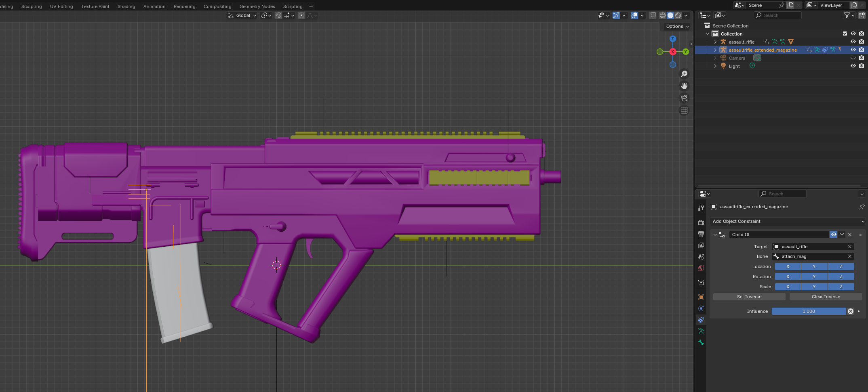
Task: Select the bone data properties tab
Action: click(701, 343)
